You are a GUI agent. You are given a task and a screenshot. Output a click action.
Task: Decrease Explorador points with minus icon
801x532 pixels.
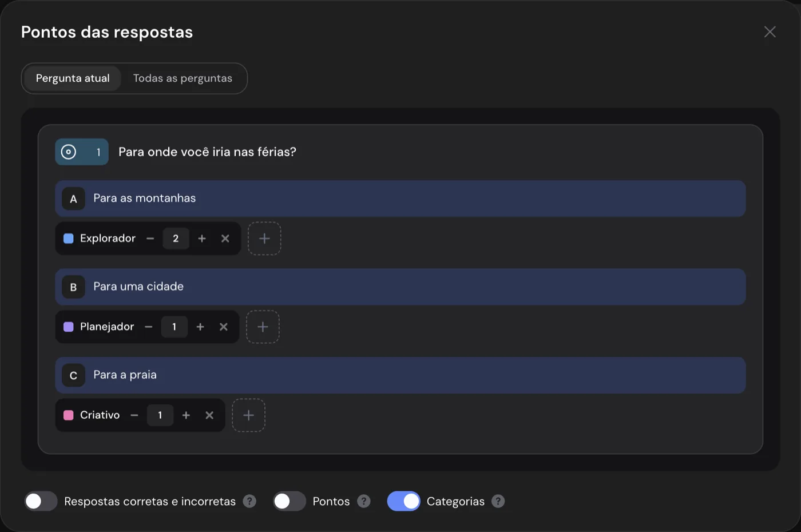point(150,239)
